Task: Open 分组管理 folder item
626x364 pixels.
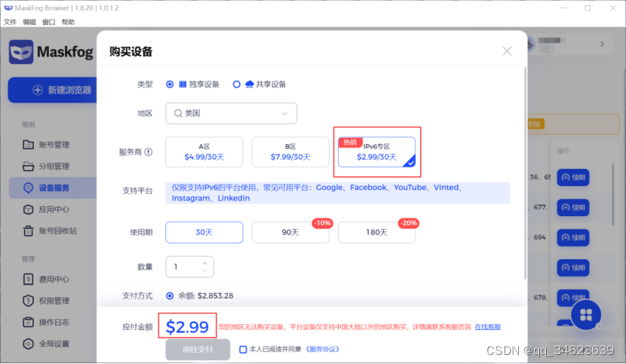Action: tap(53, 167)
